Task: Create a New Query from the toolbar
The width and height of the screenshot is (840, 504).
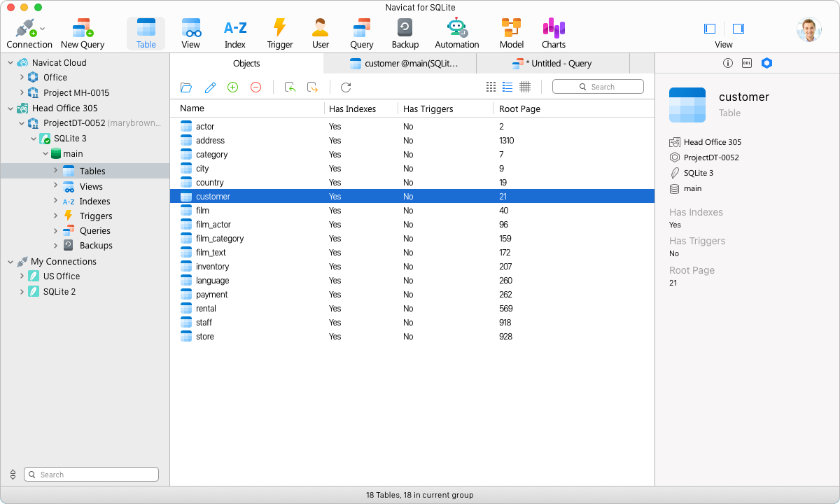Action: pos(83,34)
